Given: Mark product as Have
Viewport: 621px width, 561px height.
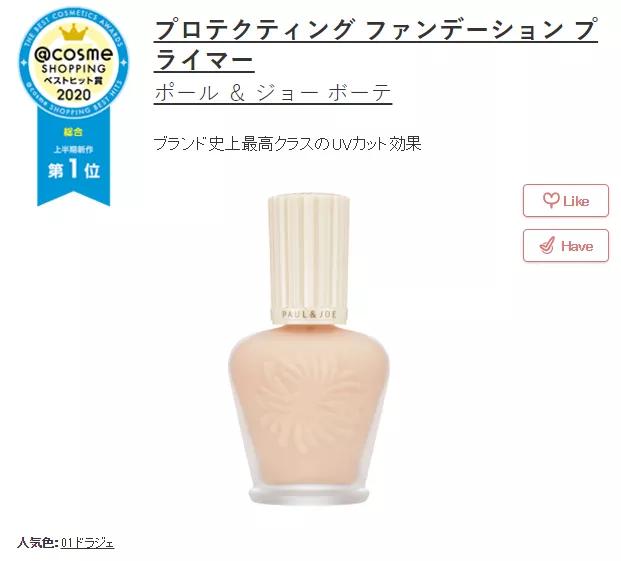Looking at the screenshot, I should [566, 246].
